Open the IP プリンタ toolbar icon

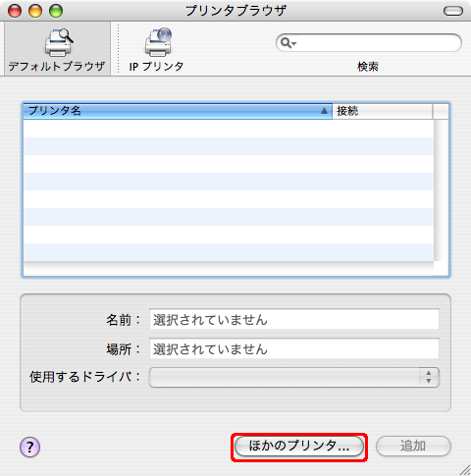click(x=158, y=42)
